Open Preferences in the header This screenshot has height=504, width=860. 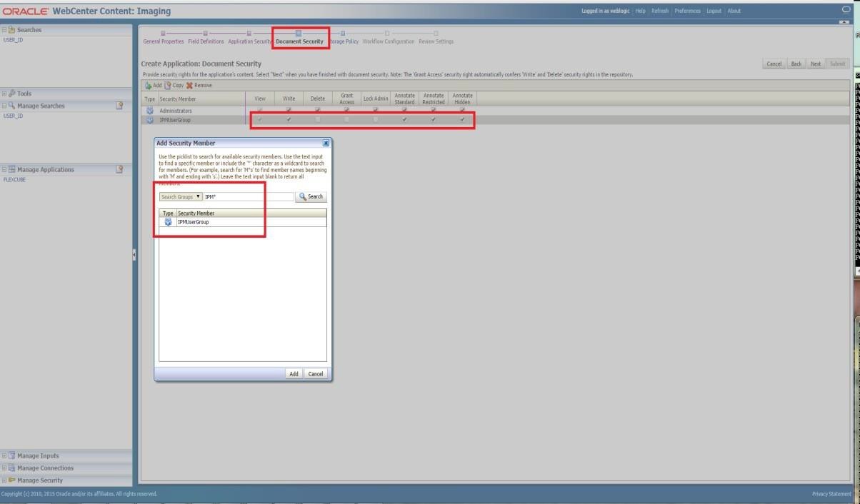point(688,11)
